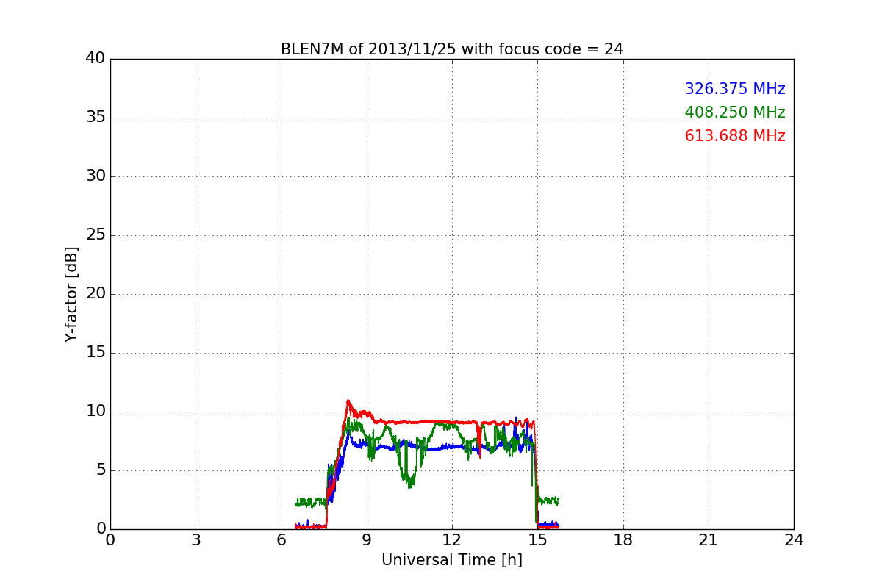Viewport: 882px width, 588px height.
Task: Click the y-axis tick label 30
Action: click(x=96, y=176)
